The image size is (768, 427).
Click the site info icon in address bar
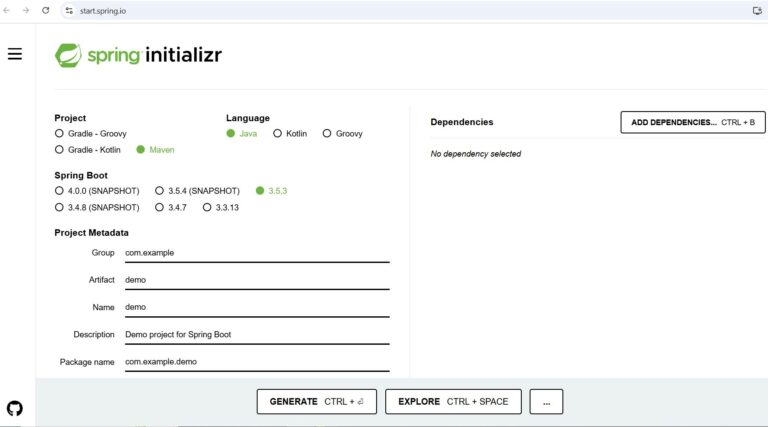(x=69, y=10)
